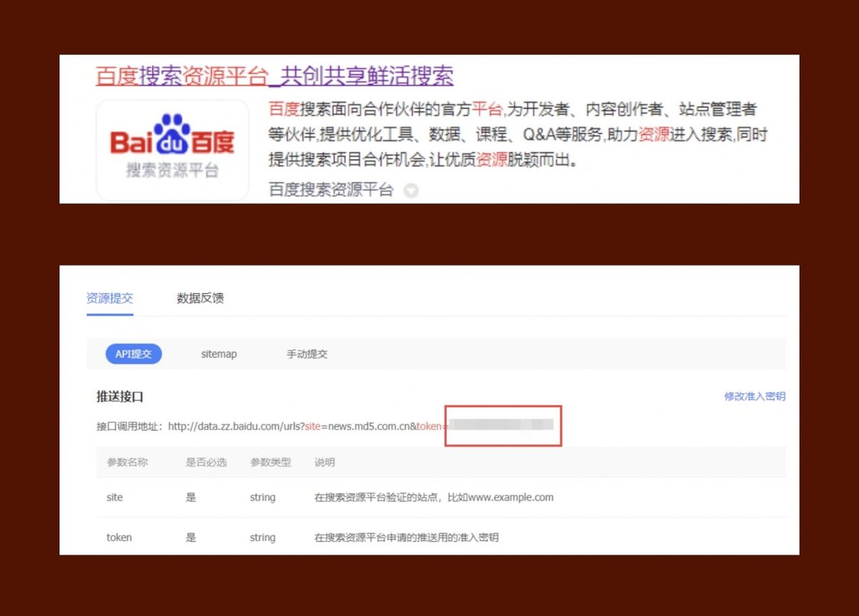Switch to the 数据反馈 tab
Viewport: 859px width, 616px height.
coord(198,298)
